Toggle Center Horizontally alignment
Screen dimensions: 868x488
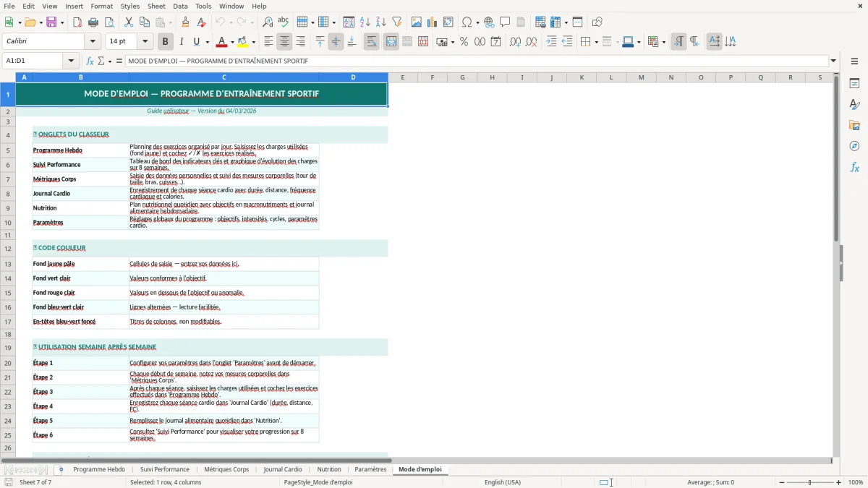[284, 42]
